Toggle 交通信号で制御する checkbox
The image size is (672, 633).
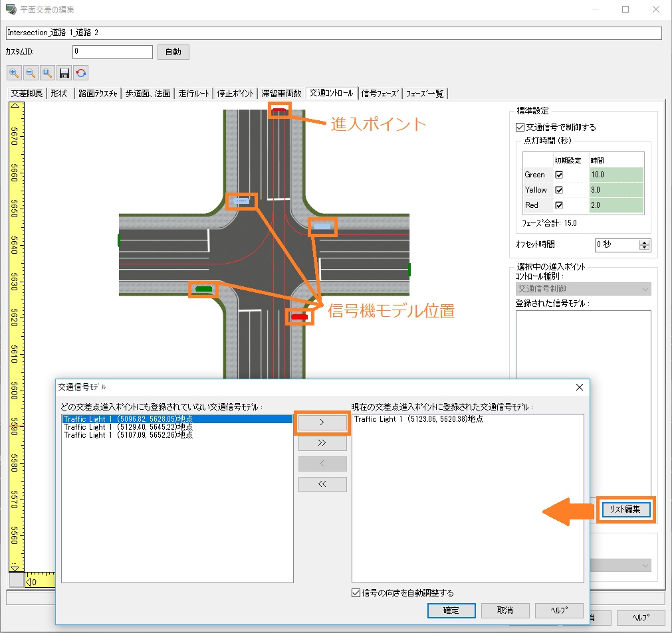520,127
